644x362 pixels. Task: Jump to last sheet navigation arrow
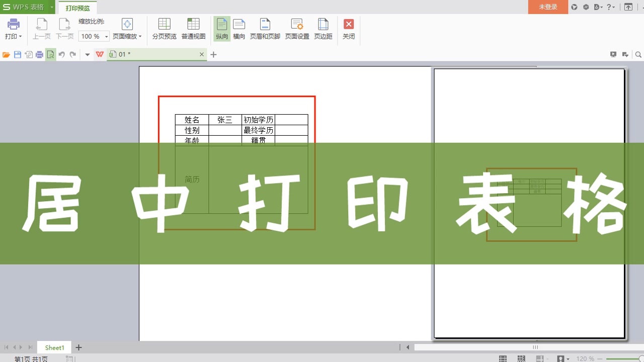click(30, 347)
